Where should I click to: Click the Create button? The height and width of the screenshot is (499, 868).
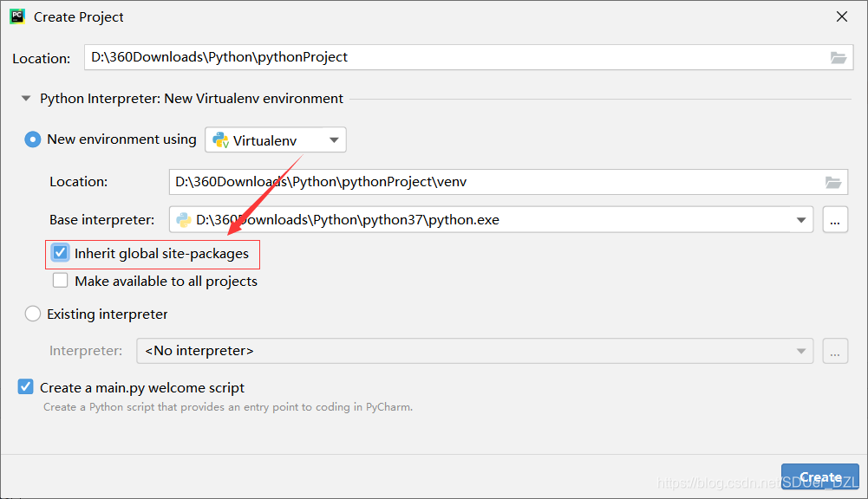click(x=820, y=476)
